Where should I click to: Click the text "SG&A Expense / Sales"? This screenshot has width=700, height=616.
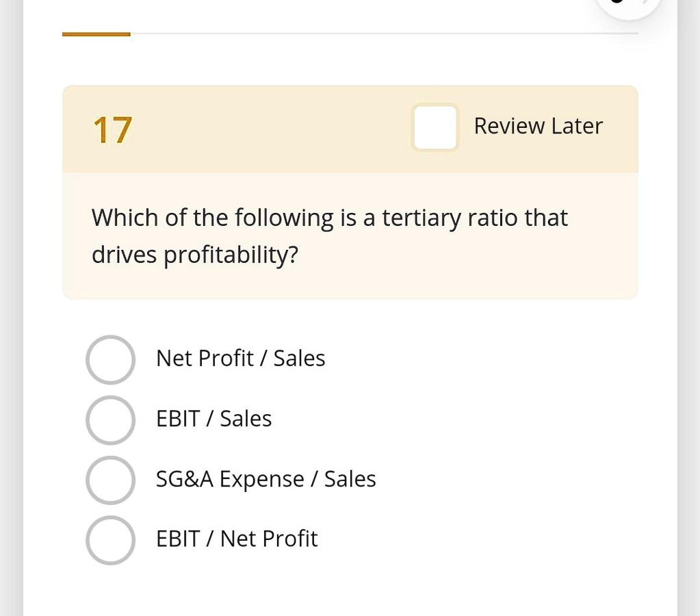(x=265, y=479)
